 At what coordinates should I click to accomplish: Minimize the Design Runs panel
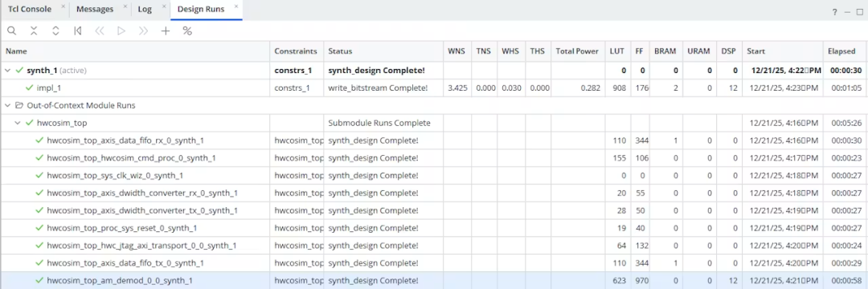point(849,12)
